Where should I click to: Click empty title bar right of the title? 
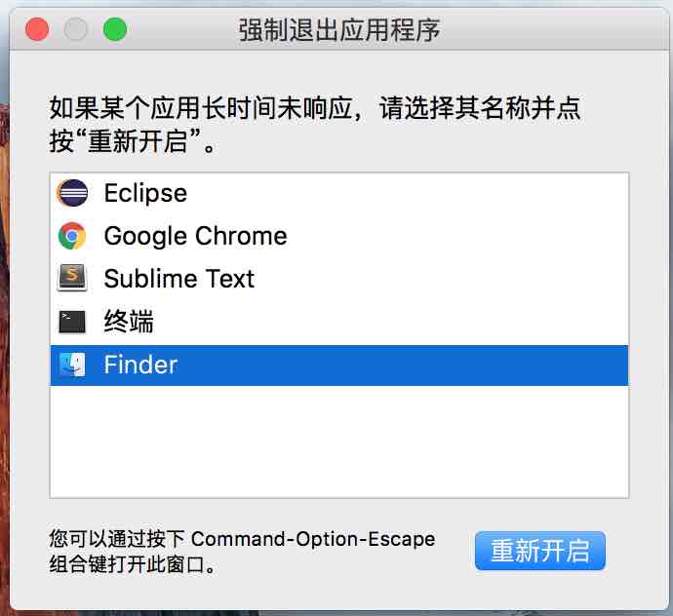pos(556,29)
